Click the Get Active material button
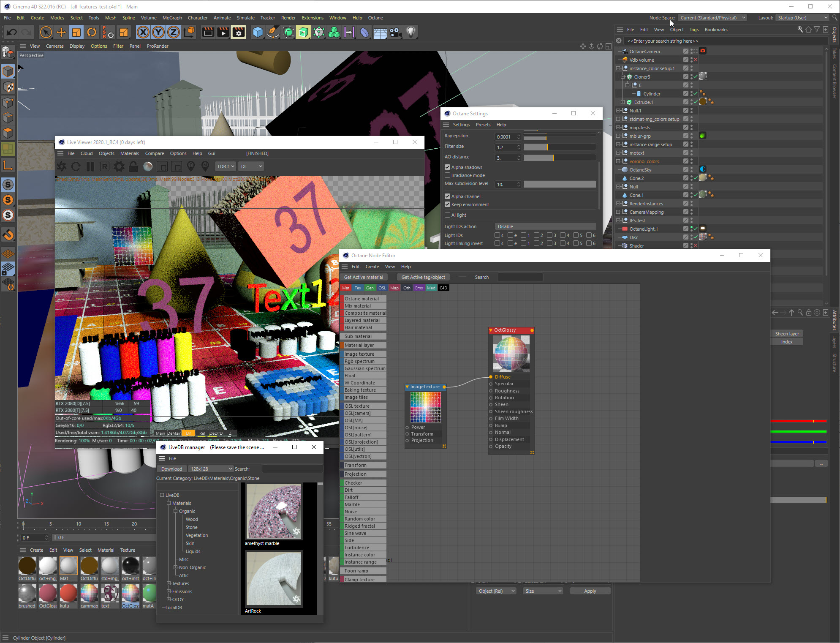This screenshot has height=643, width=840. tap(363, 277)
